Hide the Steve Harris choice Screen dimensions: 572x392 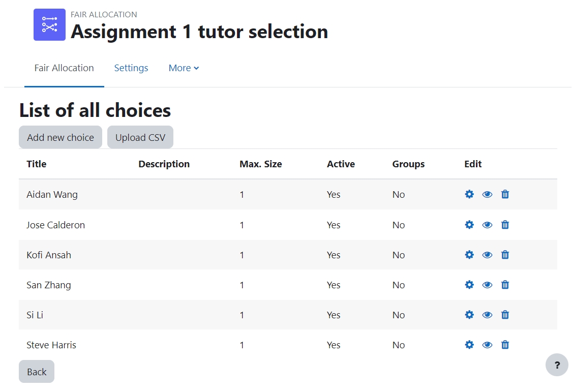point(487,344)
